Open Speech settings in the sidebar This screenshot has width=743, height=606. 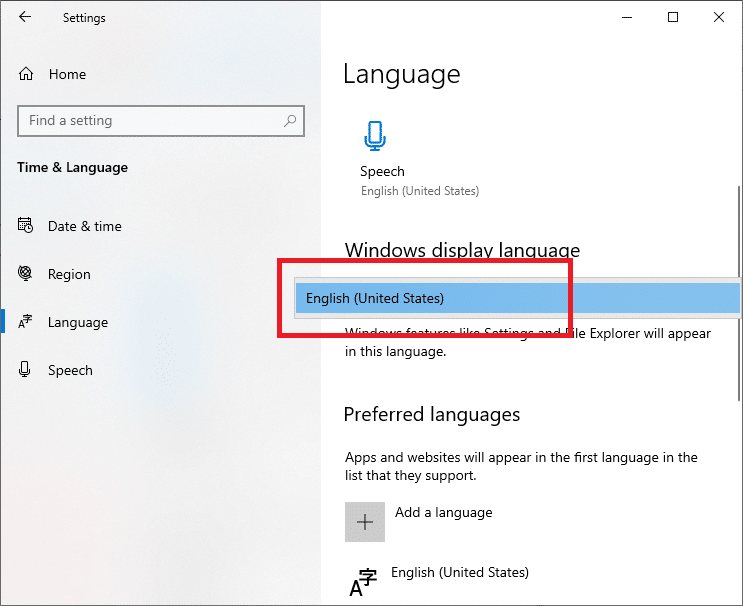(x=70, y=371)
